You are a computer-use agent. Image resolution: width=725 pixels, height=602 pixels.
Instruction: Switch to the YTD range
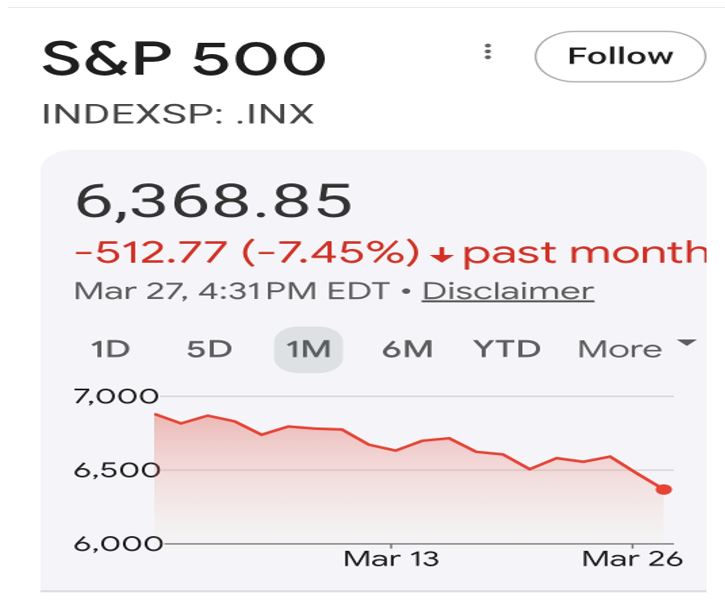[x=507, y=349]
